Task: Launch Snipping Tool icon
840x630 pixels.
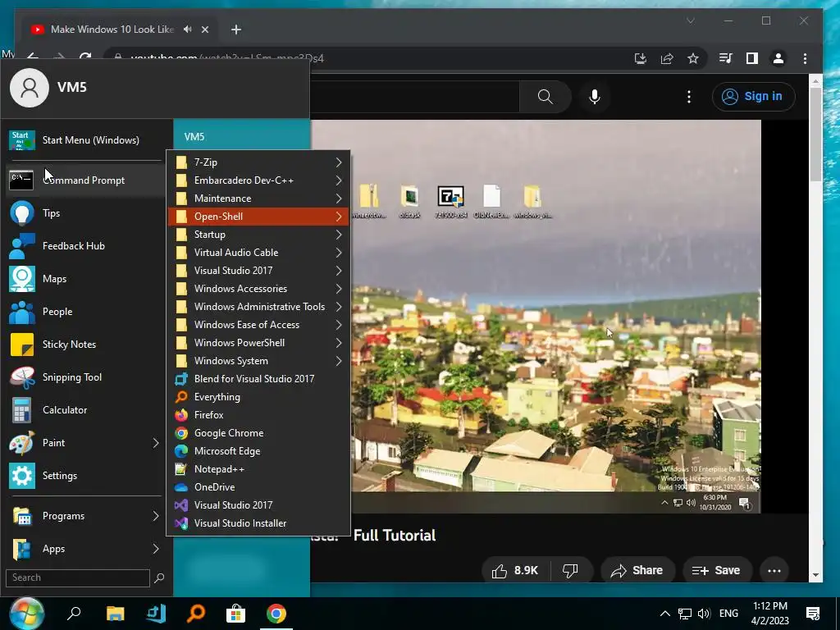Action: [x=22, y=377]
